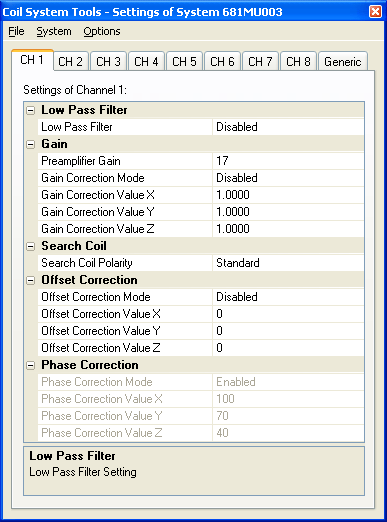
Task: Collapse the Search Coil section
Action: pyautogui.click(x=31, y=246)
